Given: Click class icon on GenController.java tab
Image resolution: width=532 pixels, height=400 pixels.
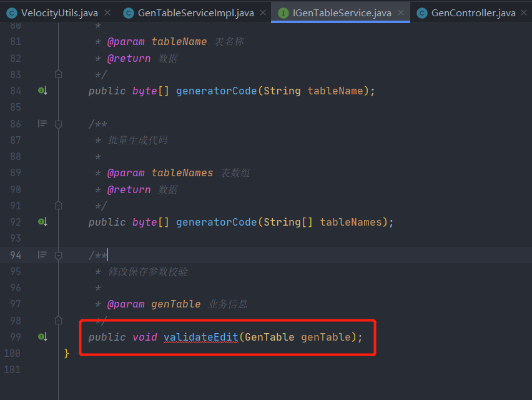Looking at the screenshot, I should tap(422, 12).
